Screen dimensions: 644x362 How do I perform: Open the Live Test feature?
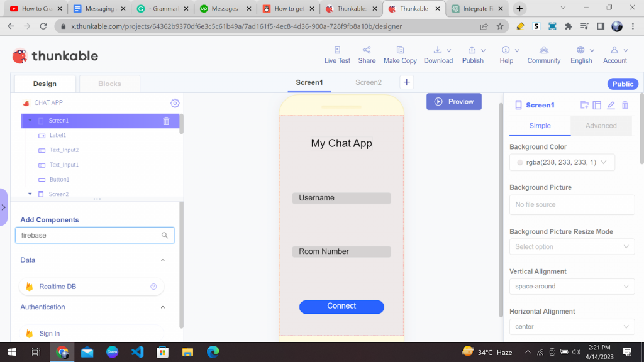[x=337, y=55]
